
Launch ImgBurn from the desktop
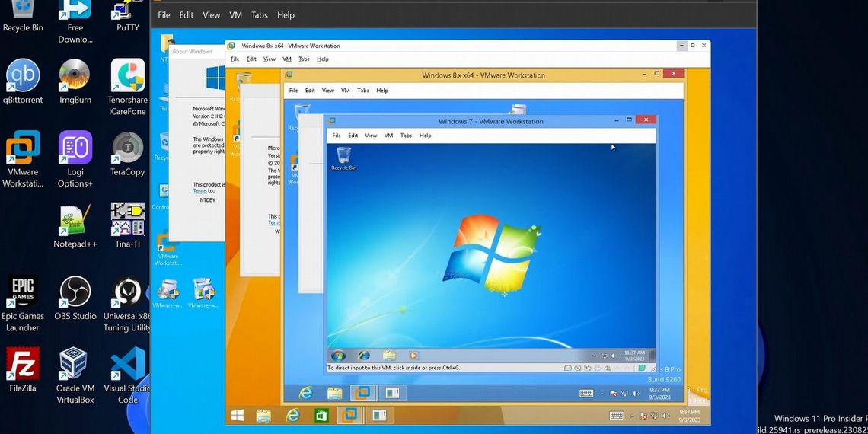coord(75,81)
